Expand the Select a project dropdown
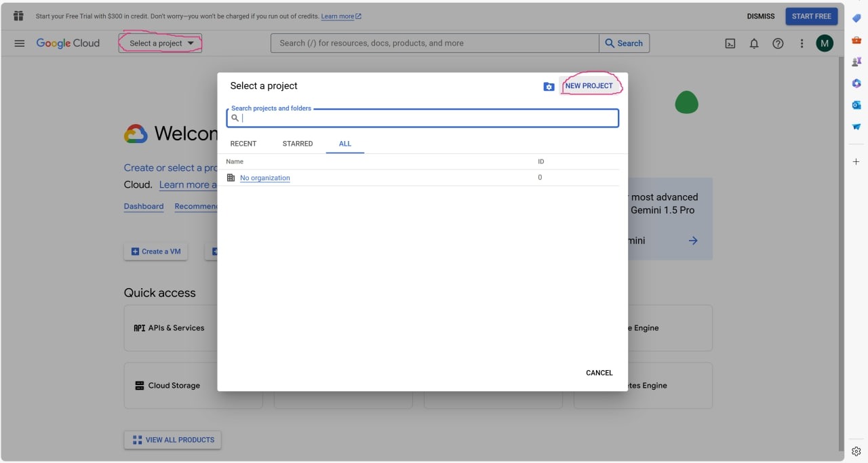The image size is (868, 463). pyautogui.click(x=161, y=43)
